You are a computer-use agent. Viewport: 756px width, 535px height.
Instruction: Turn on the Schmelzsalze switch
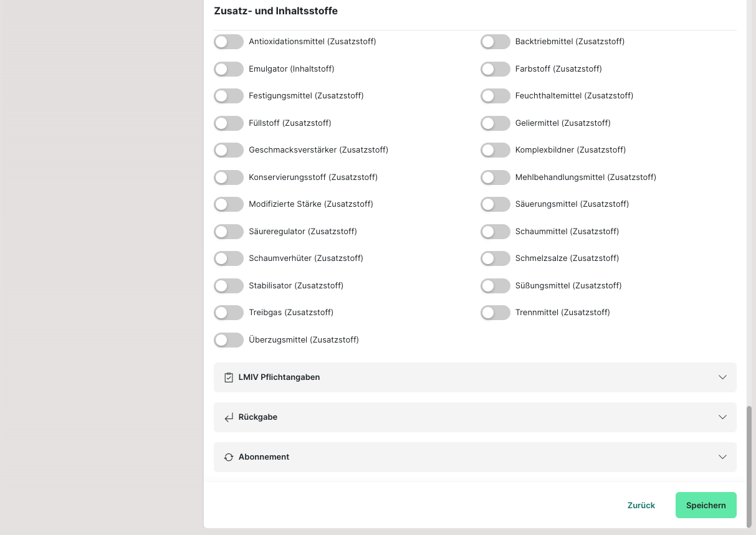(495, 258)
